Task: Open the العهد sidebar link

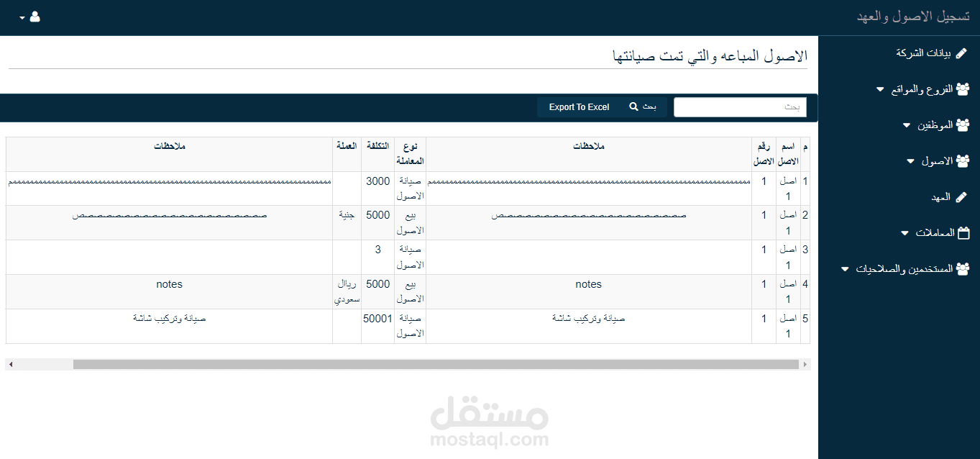Action: click(940, 197)
